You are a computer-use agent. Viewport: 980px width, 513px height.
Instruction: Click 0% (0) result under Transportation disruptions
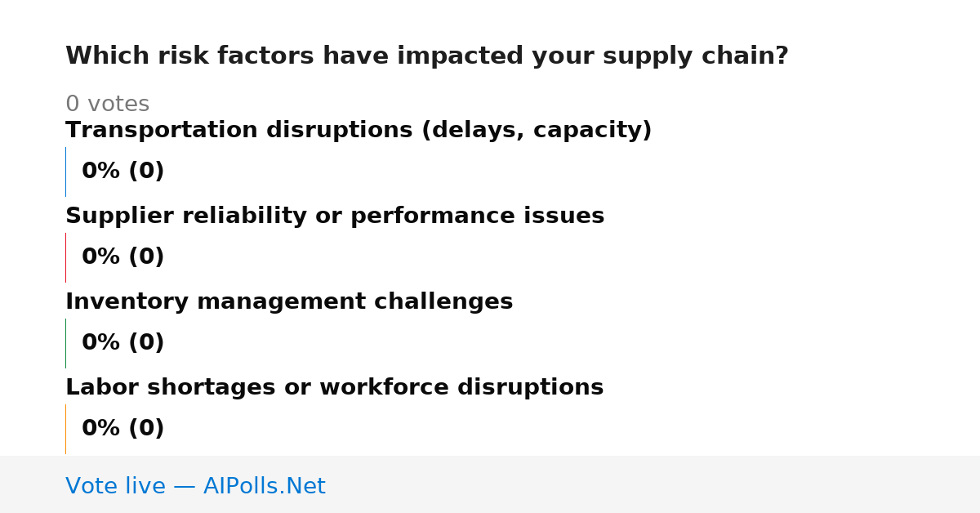coord(123,172)
